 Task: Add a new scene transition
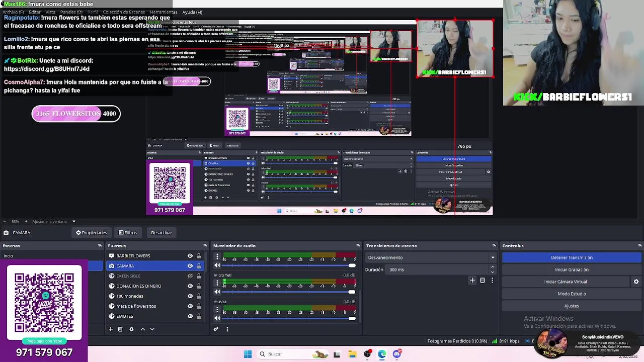472,281
